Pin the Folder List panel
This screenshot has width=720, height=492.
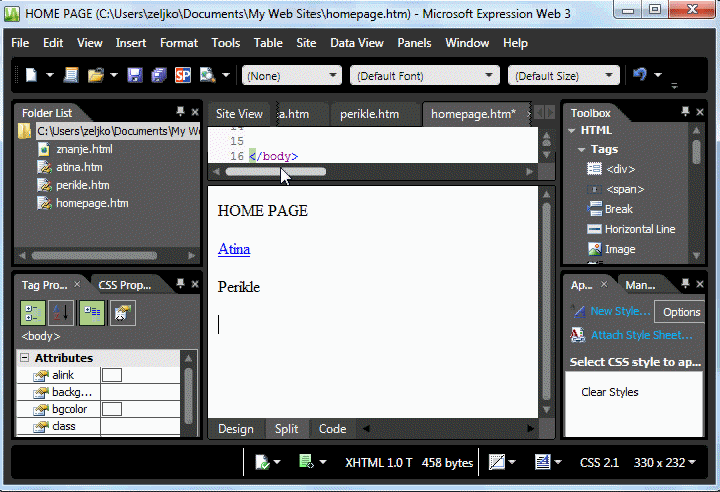(x=180, y=113)
